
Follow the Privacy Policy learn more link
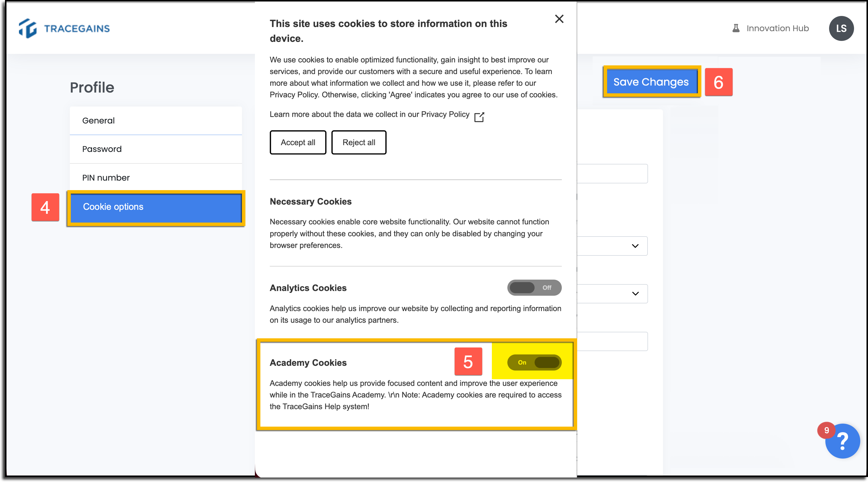(x=369, y=115)
